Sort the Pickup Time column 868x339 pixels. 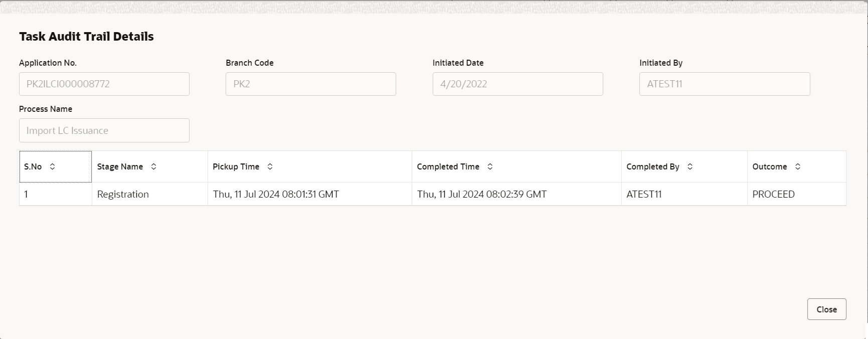click(270, 166)
